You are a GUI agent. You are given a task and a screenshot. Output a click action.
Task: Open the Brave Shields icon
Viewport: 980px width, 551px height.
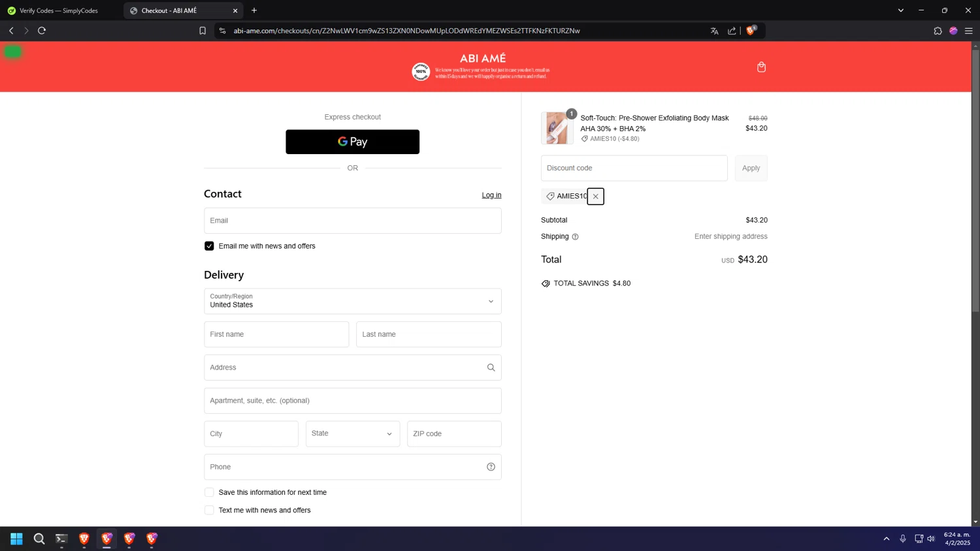click(x=751, y=31)
